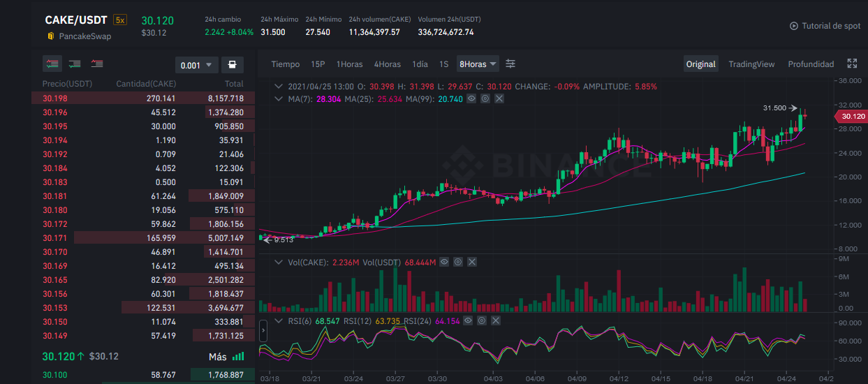Screen dimensions: 868x384
Task: Select the 1Horas interval
Action: [350, 64]
